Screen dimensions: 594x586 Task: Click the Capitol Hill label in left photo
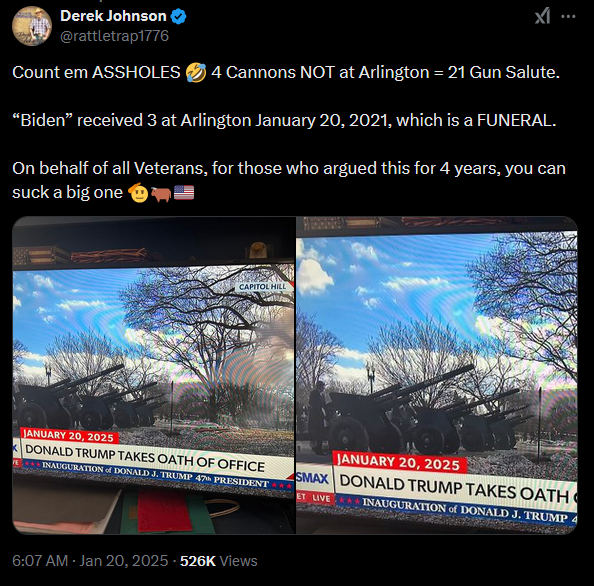click(x=263, y=287)
